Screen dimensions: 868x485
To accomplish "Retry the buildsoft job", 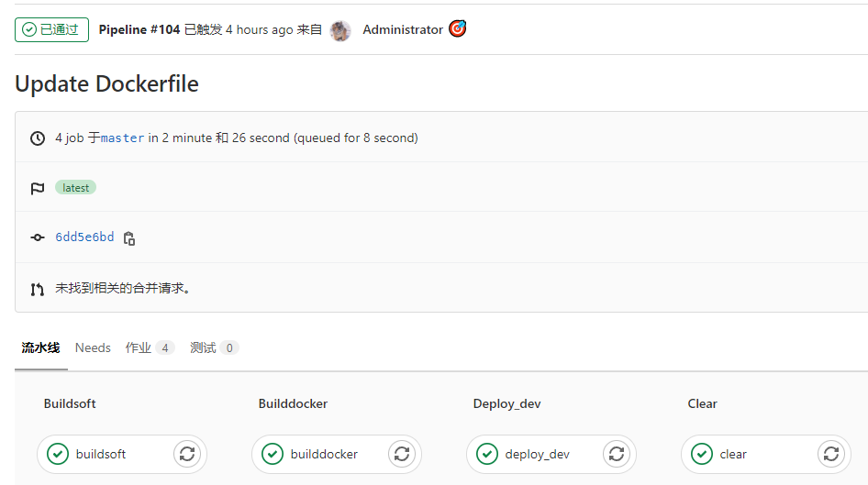I will [x=187, y=454].
